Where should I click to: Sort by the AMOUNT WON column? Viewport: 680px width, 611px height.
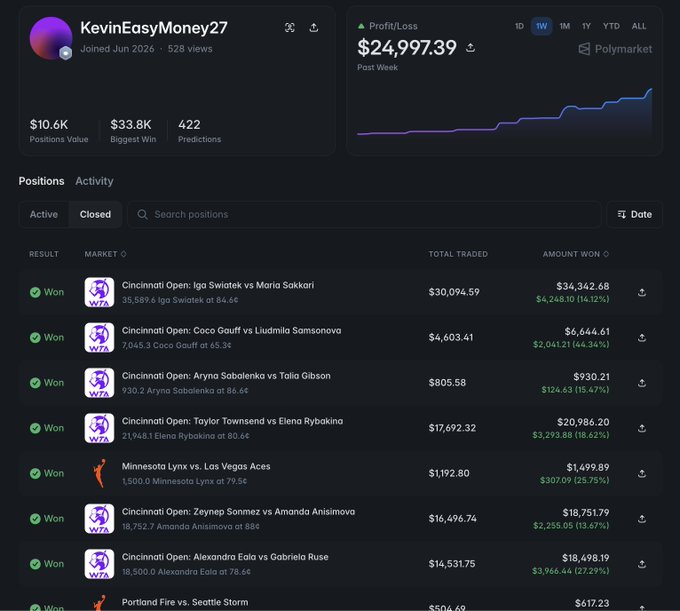(575, 254)
